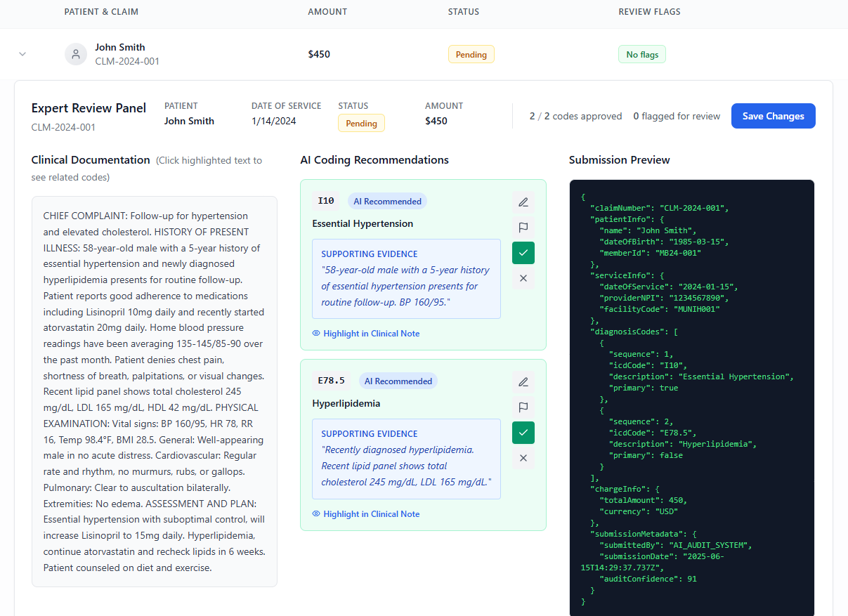Click "memberId" line in JSON preview
The image size is (848, 616).
pos(650,253)
